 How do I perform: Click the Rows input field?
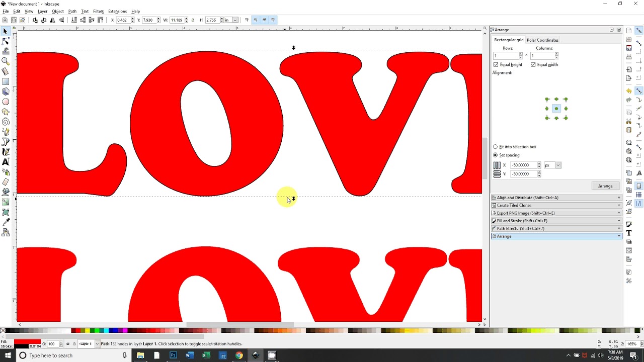click(x=505, y=56)
